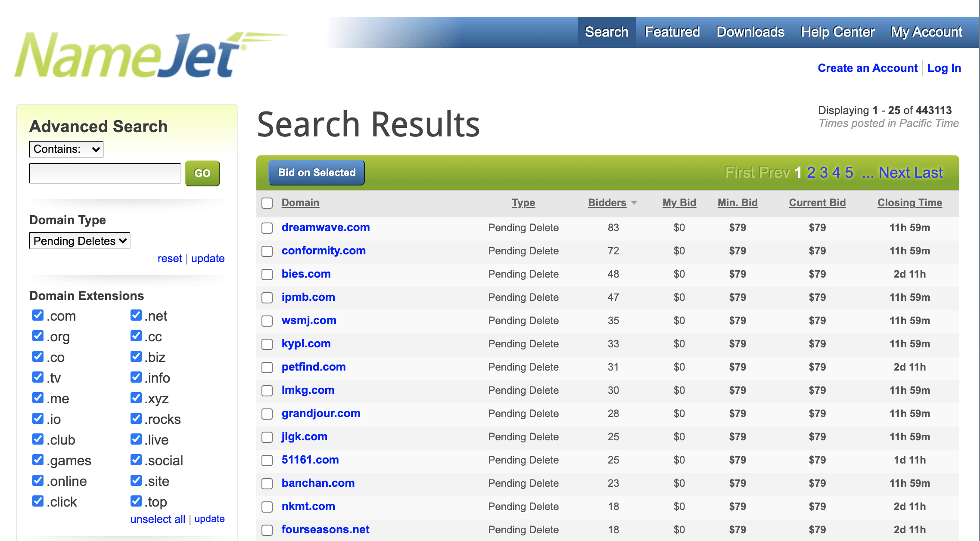
Task: Go to results page 3
Action: (824, 173)
